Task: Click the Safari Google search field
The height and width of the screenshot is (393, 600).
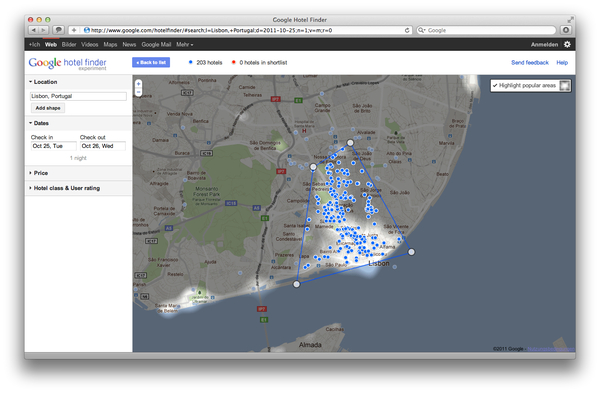Action: coord(486,30)
